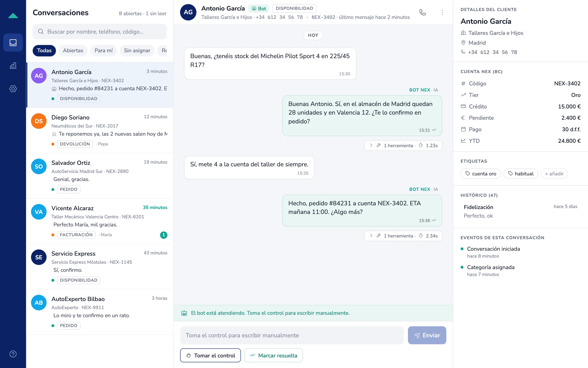Viewport: 588px width, 368px height.
Task: Click the FACTURACIÓN category tag
Action: [x=76, y=235]
